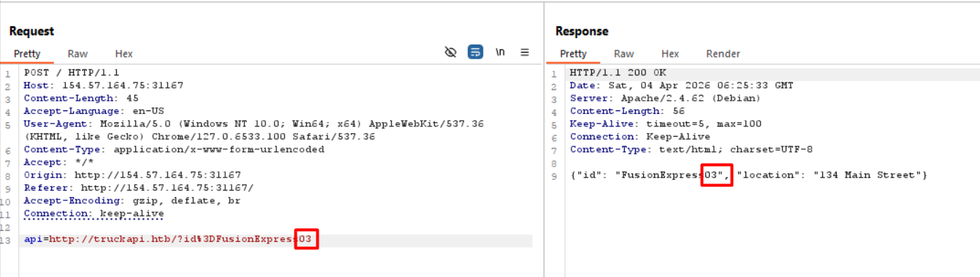Click the request Host header line
Viewport: 980px width, 277px height.
coord(103,86)
